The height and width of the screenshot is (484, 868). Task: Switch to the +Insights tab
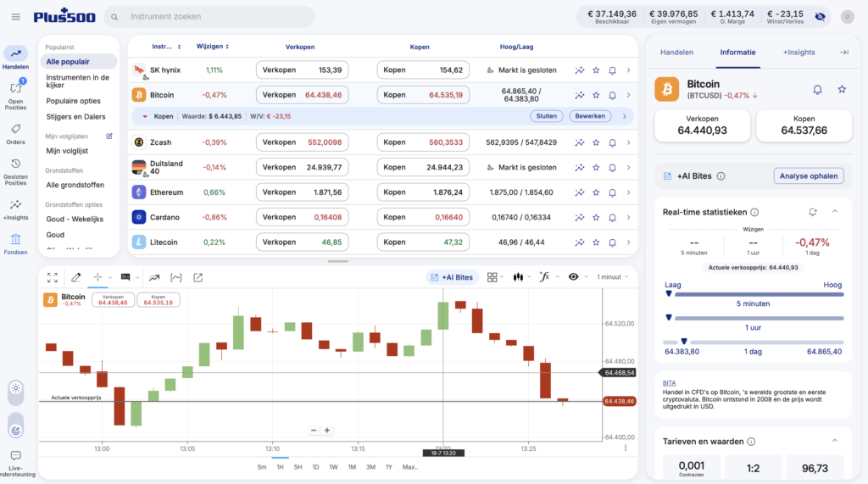click(798, 52)
